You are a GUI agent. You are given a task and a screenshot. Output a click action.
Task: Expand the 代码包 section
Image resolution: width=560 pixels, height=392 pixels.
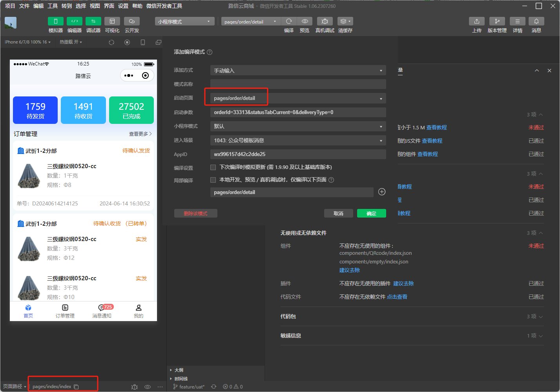(x=412, y=316)
